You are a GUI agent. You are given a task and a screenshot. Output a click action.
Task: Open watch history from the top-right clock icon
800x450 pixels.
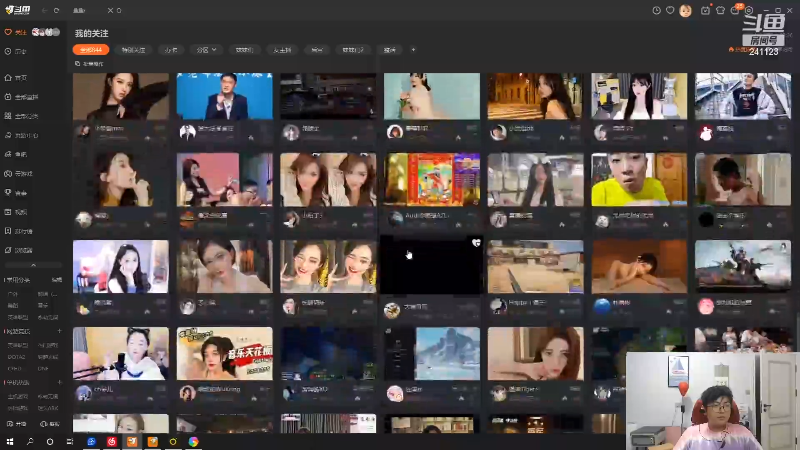(x=656, y=10)
